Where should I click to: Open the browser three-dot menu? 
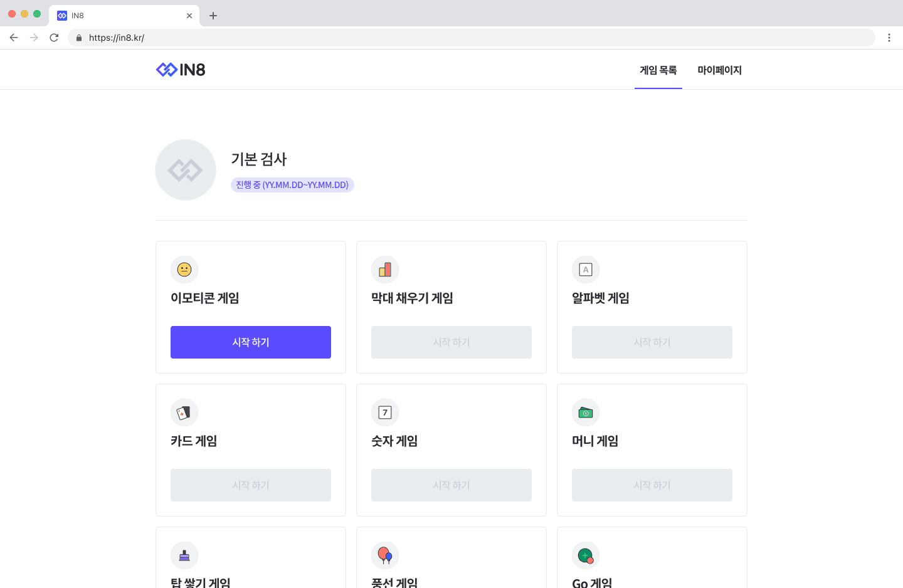coord(889,38)
